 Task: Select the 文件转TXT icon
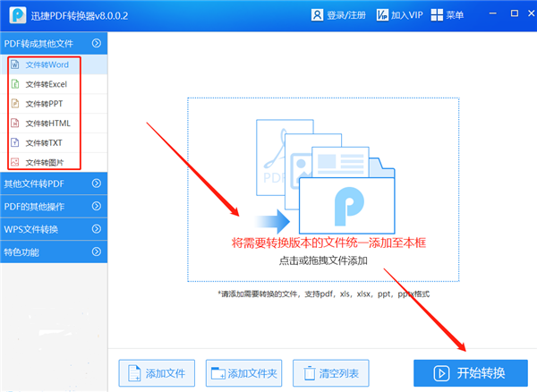click(14, 143)
